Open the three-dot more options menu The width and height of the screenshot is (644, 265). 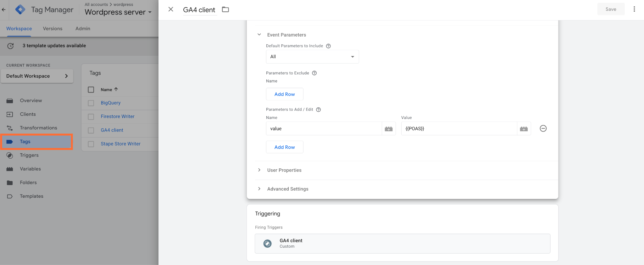(634, 9)
